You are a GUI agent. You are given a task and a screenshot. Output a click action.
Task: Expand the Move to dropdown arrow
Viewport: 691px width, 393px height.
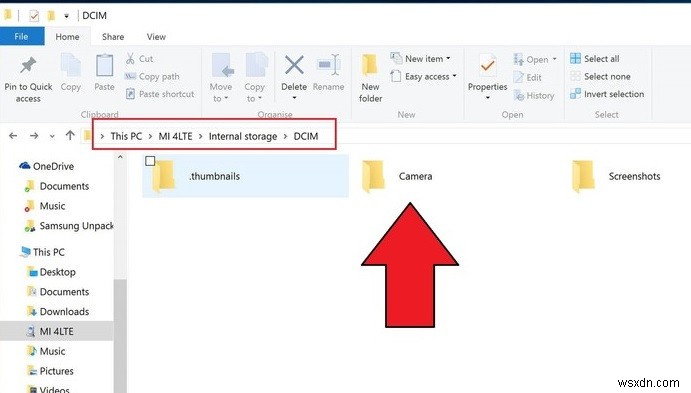click(226, 98)
